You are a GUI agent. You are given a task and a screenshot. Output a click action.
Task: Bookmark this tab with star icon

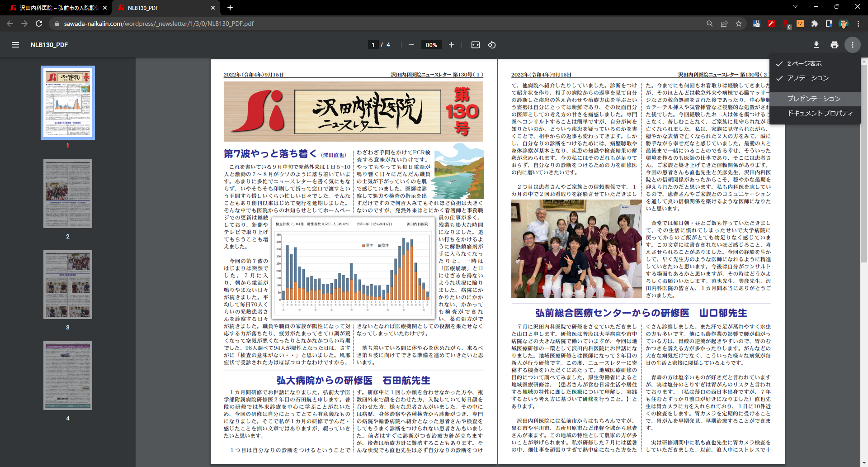coord(739,24)
